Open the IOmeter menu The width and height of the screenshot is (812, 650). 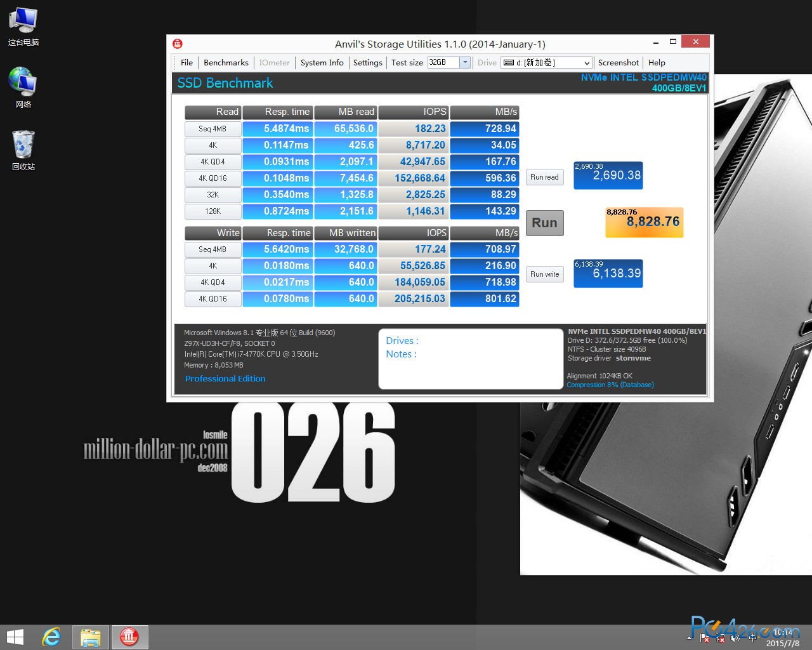pyautogui.click(x=274, y=63)
